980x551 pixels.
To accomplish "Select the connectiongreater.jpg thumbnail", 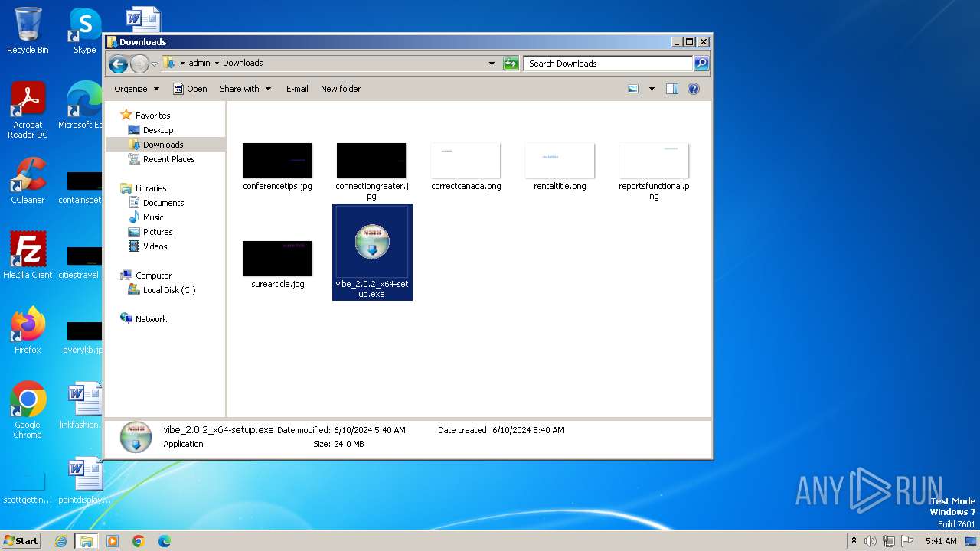I will coord(371,161).
